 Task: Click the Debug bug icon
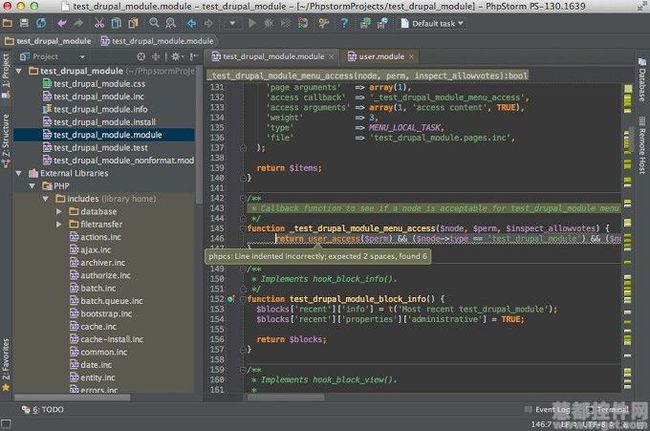tap(268, 23)
